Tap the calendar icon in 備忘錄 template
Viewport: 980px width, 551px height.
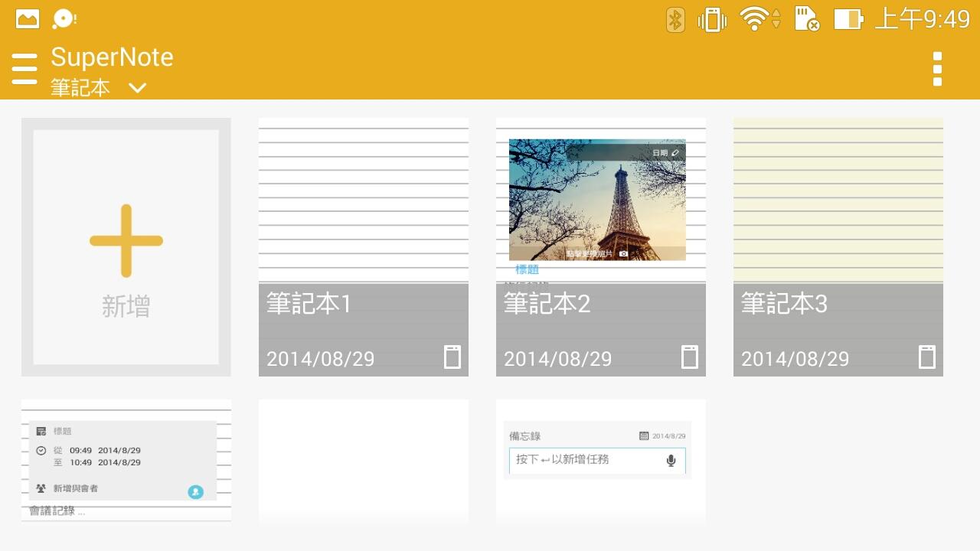644,436
